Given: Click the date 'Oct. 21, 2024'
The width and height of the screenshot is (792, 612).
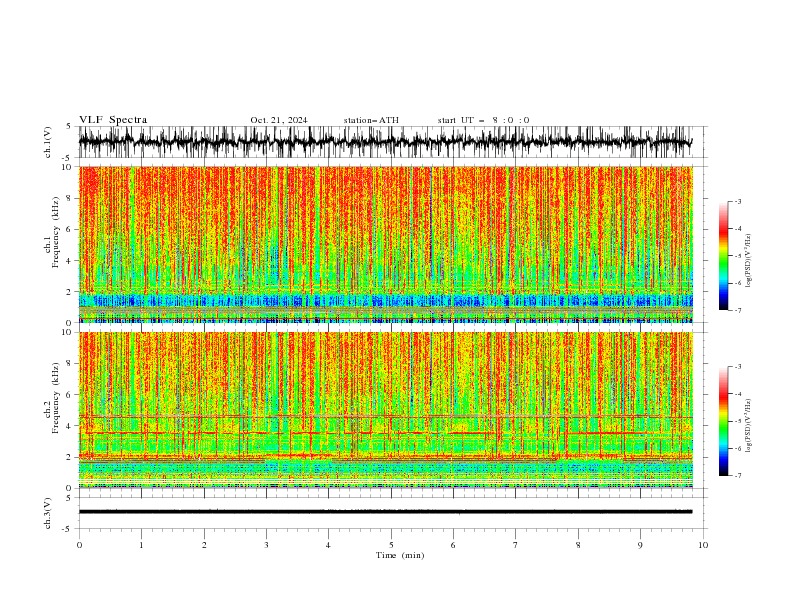Looking at the screenshot, I should pyautogui.click(x=279, y=120).
